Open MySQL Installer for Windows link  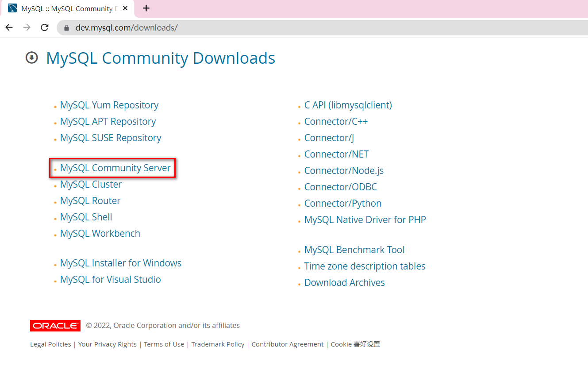pos(121,263)
